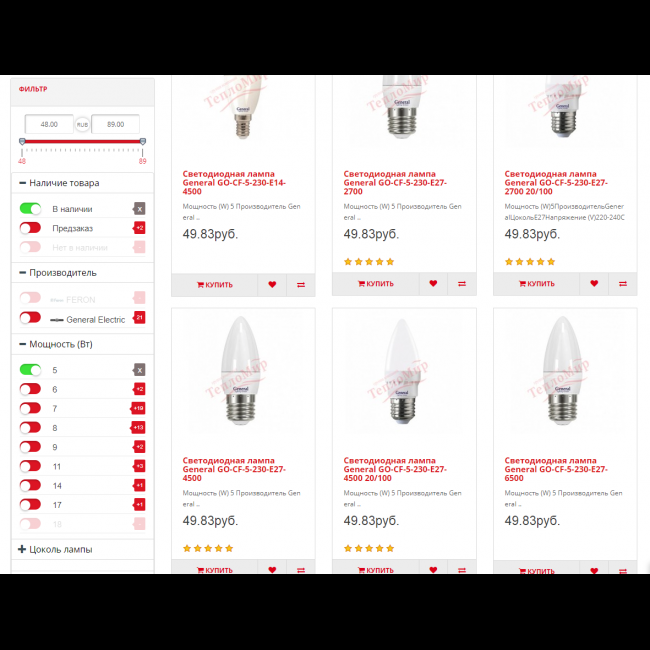
Task: Compare the GO-CF-5-230-E27-2700 lamp arrows icon
Action: coord(462,284)
